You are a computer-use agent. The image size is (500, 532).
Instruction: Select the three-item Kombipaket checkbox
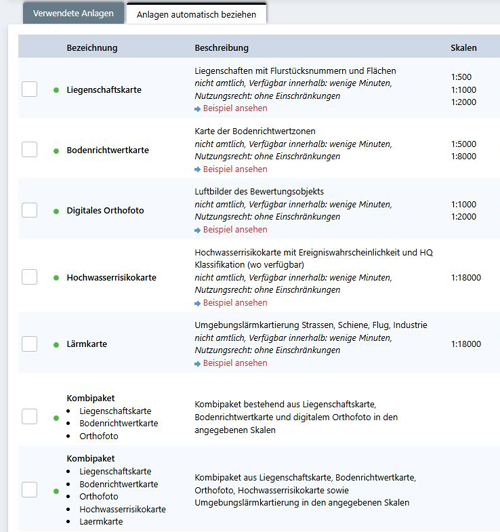[30, 416]
